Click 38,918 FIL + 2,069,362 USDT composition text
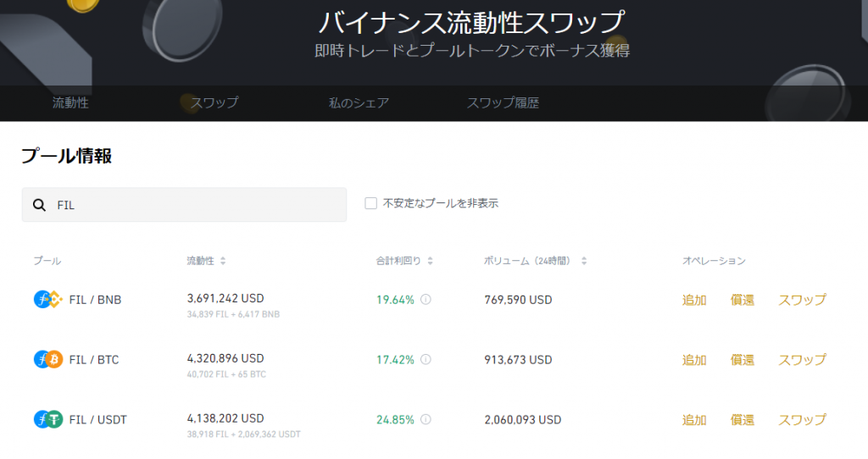868x459 pixels. point(244,434)
